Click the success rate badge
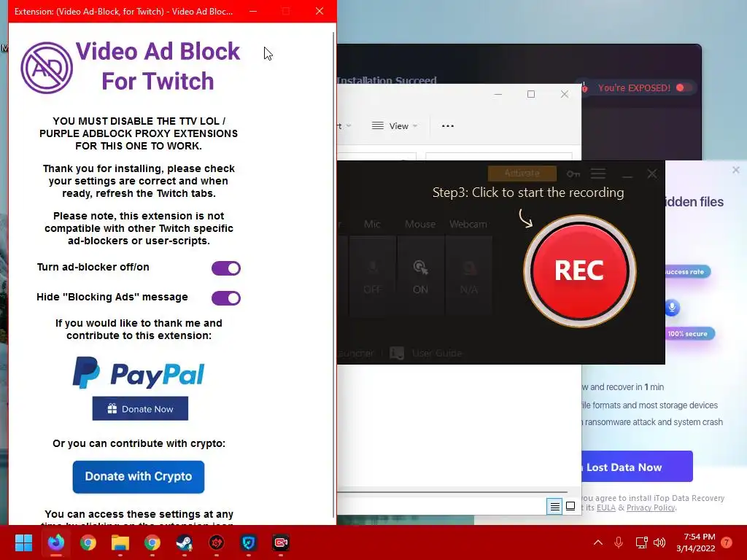 [687, 272]
